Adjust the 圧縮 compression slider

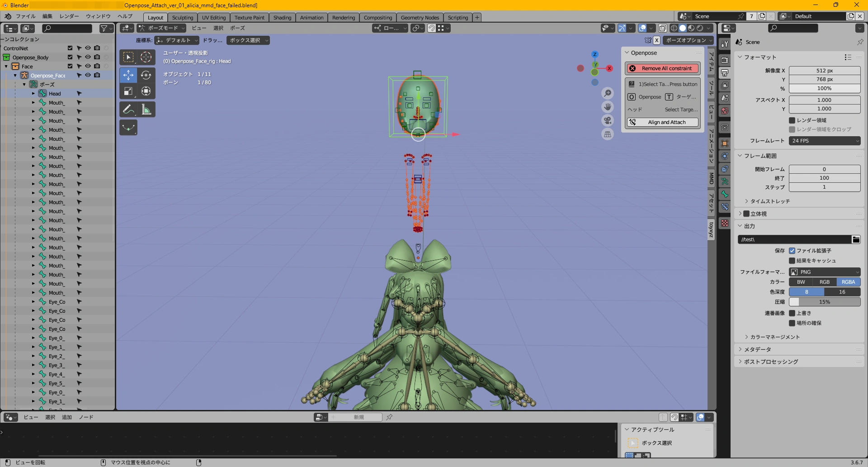tap(824, 301)
